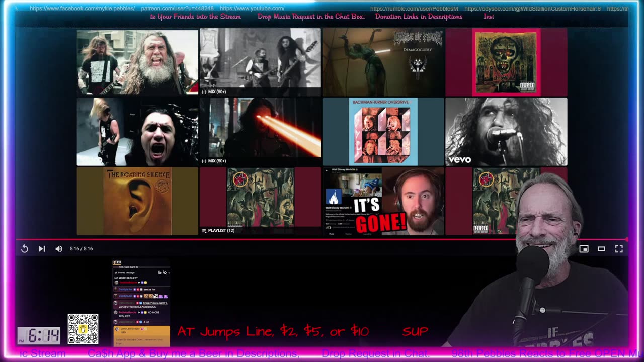The width and height of the screenshot is (644, 362).
Task: Click "Donation Links in Descriptions" banner text
Action: [419, 17]
